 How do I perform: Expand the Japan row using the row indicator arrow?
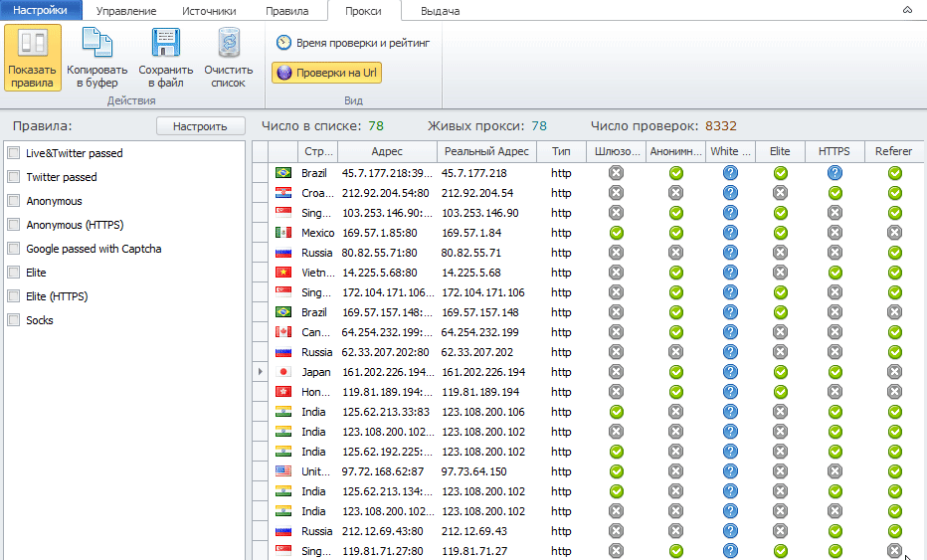261,372
